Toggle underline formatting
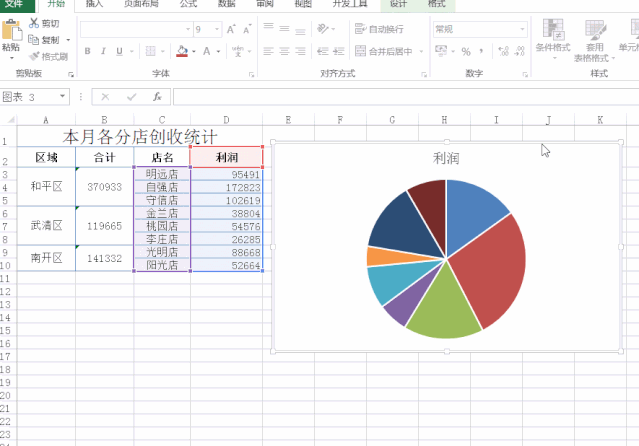The image size is (639, 446). click(119, 51)
